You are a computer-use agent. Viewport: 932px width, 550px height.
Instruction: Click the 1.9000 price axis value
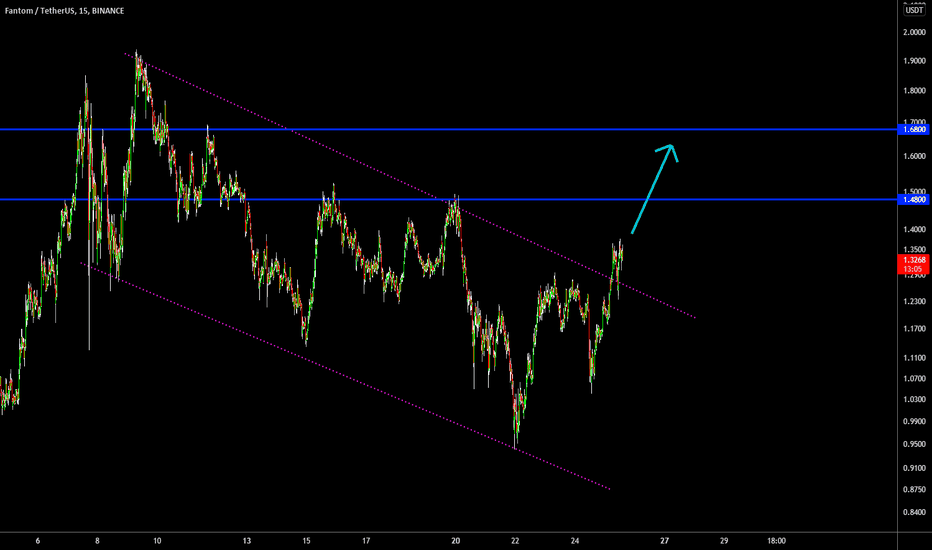[914, 61]
